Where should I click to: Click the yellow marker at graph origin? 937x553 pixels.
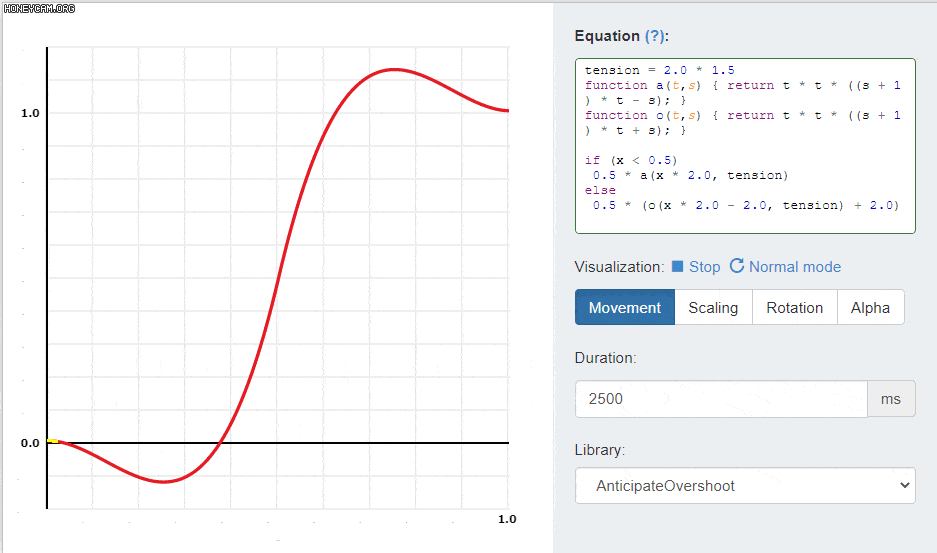53,441
